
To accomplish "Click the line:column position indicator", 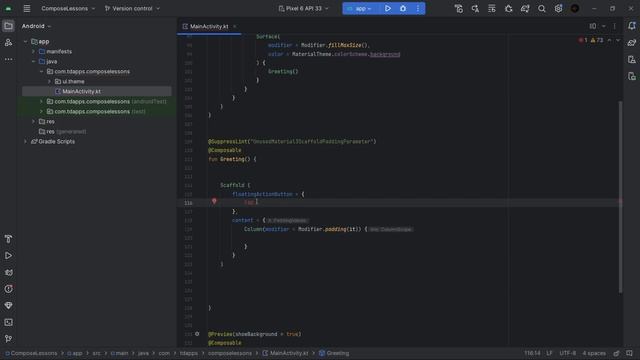I will [532, 353].
